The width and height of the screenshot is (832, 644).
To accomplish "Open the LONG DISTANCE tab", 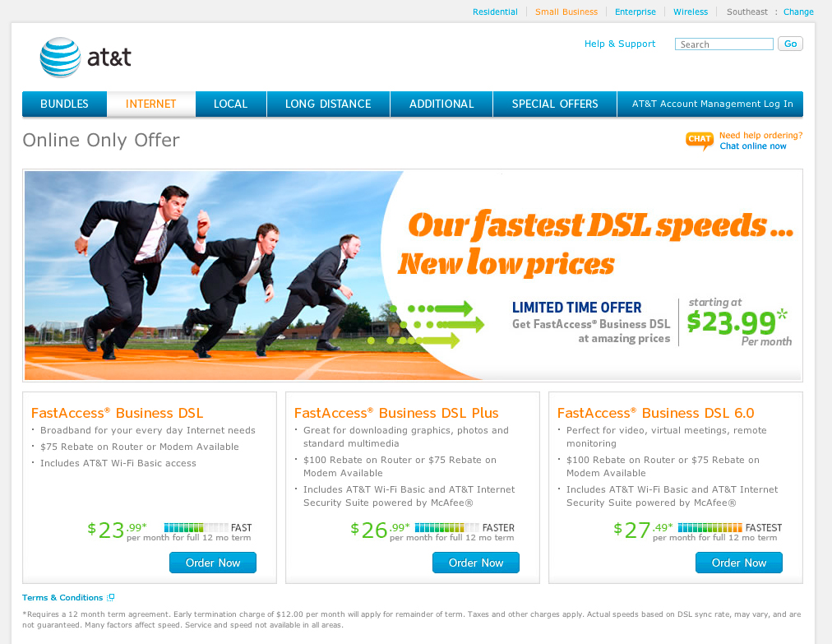I will pos(328,104).
